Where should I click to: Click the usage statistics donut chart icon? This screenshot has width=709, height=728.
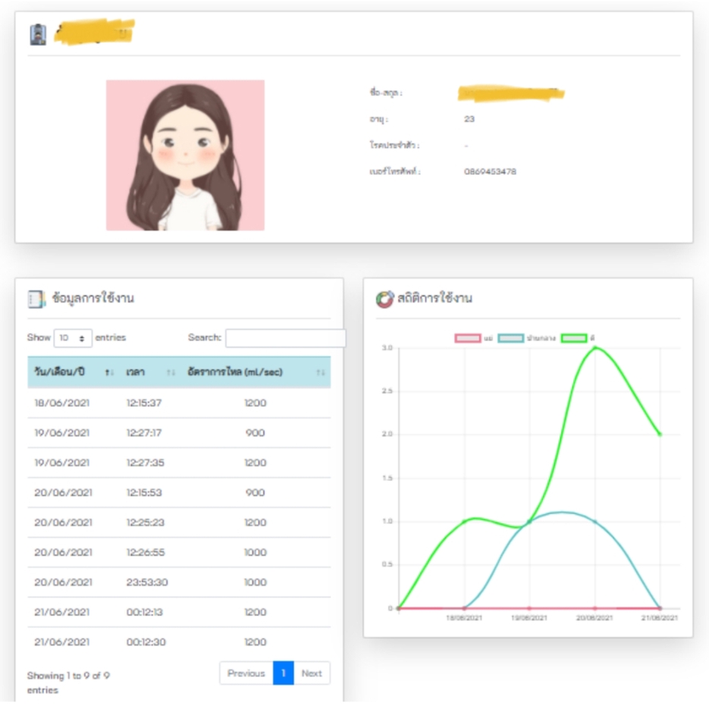pos(384,299)
